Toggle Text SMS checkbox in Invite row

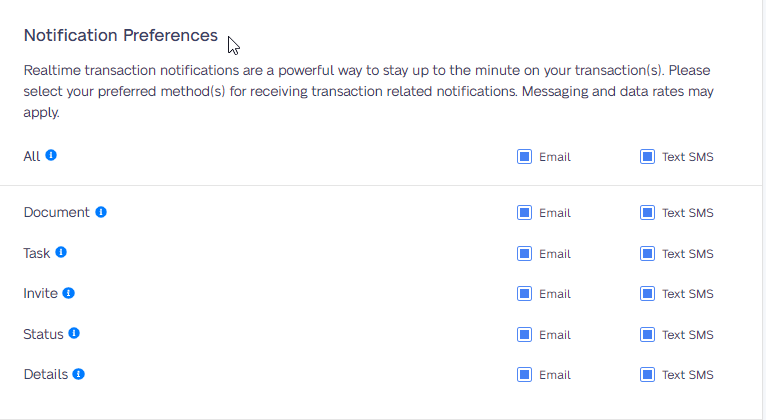(x=647, y=294)
